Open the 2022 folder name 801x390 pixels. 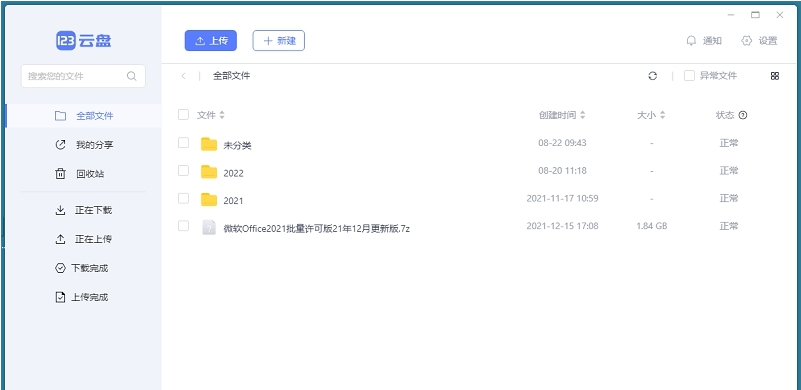233,173
